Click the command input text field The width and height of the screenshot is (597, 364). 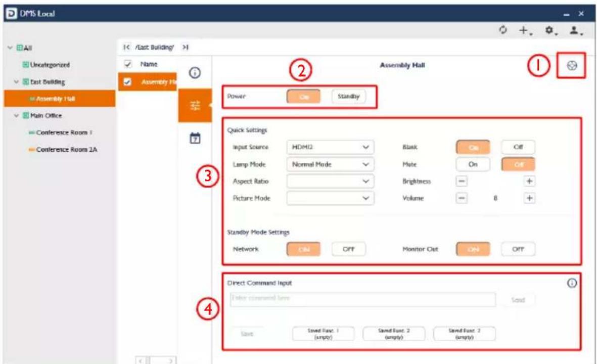click(x=363, y=300)
